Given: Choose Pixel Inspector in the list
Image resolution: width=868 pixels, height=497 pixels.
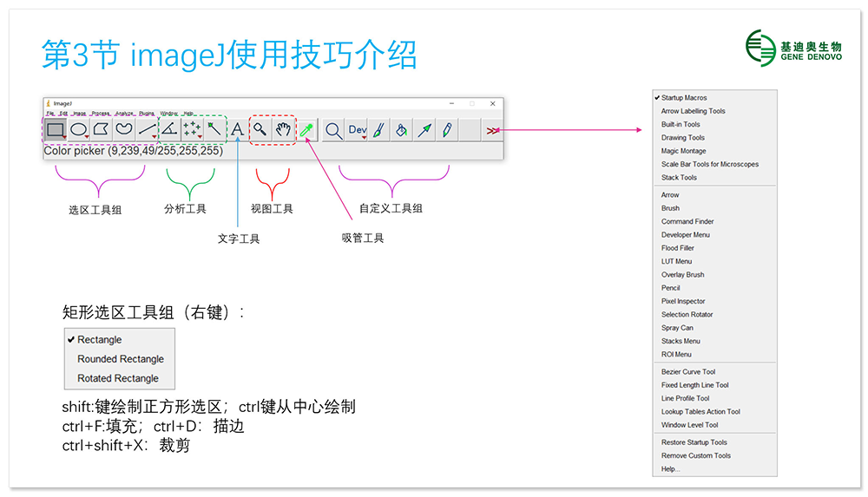Looking at the screenshot, I should click(x=714, y=301).
